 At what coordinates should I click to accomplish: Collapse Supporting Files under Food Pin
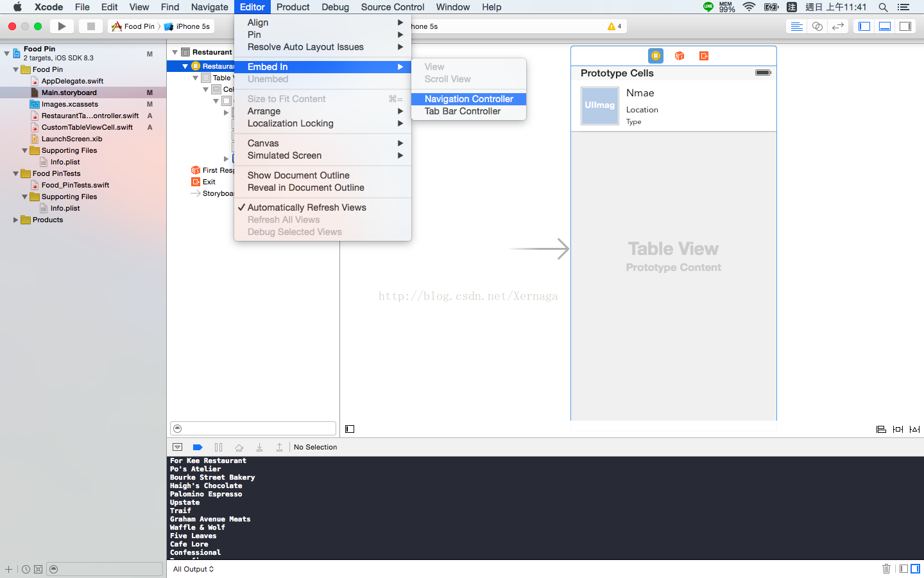pos(25,150)
